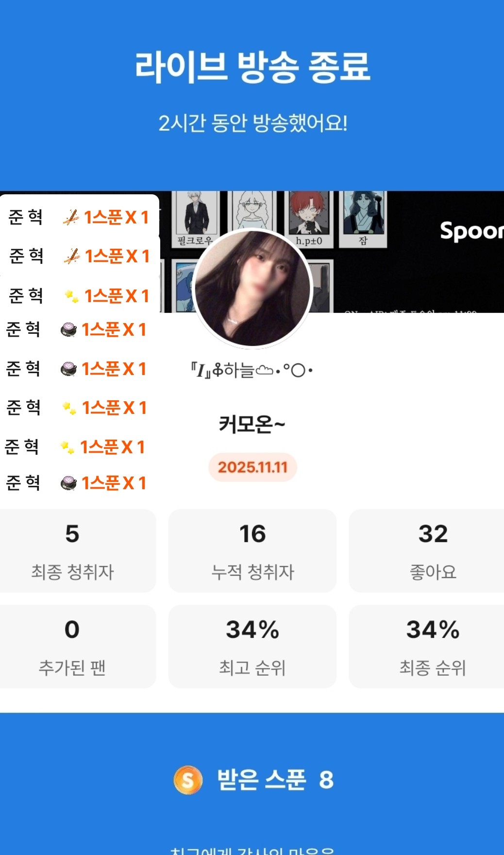Open the 최종 순위 34% card
The image size is (504, 855).
[426, 647]
